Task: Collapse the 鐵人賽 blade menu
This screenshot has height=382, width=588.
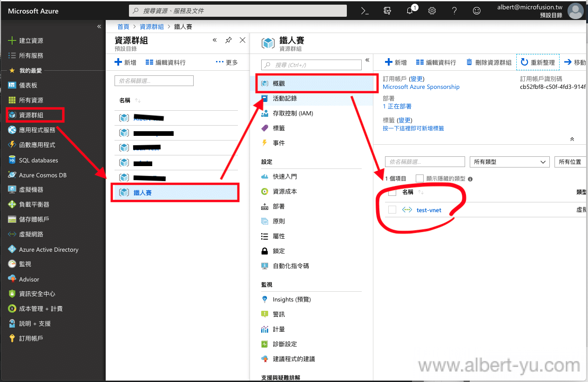Action: pyautogui.click(x=367, y=60)
